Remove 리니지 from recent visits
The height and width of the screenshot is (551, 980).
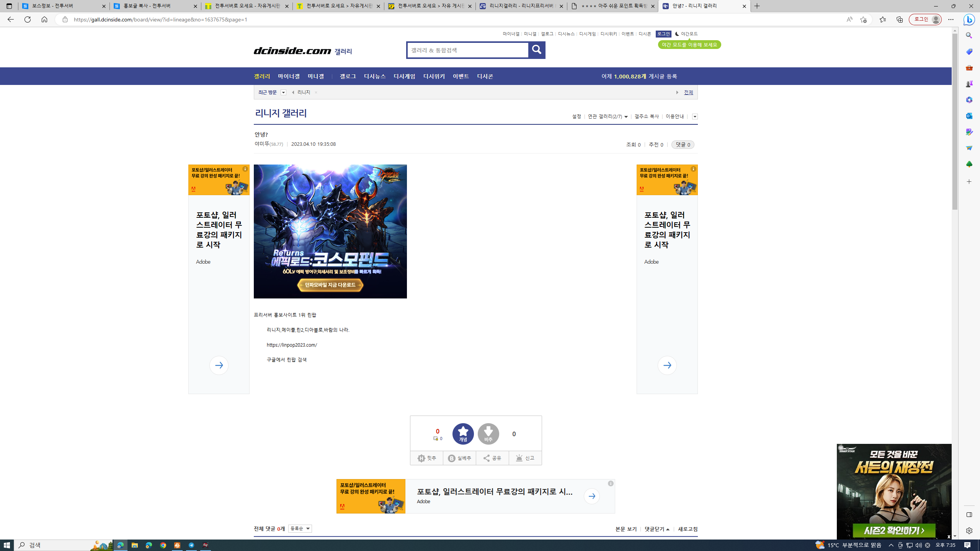[x=316, y=93]
